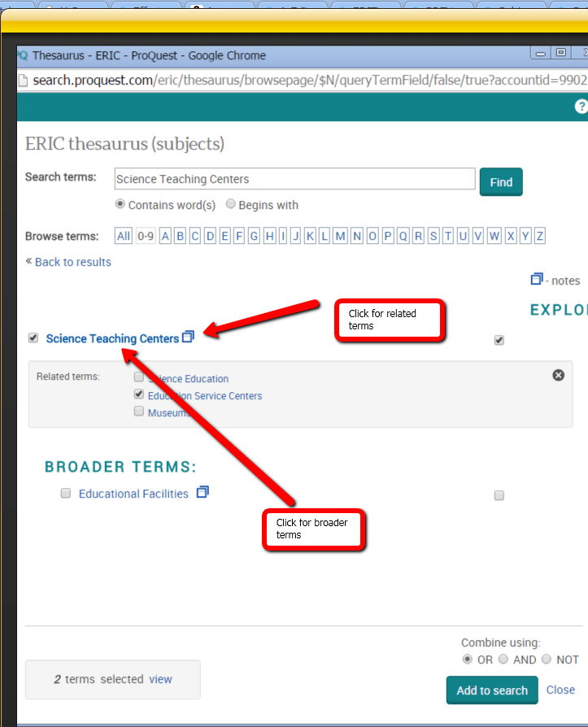Check the Museums related term
588x727 pixels.
(x=138, y=411)
